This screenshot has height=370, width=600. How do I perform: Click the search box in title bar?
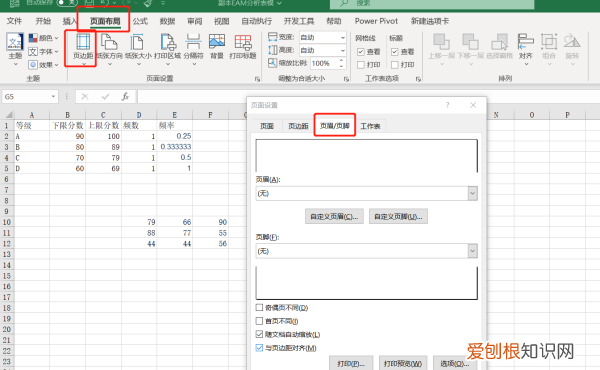point(432,3)
